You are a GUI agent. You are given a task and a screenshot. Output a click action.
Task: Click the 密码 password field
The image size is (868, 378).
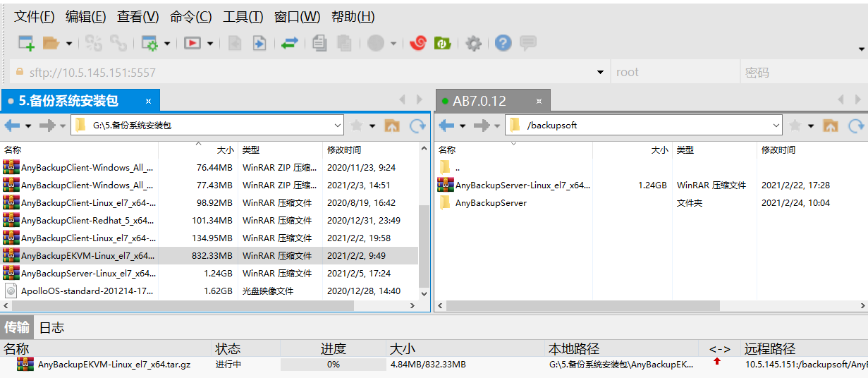point(804,72)
